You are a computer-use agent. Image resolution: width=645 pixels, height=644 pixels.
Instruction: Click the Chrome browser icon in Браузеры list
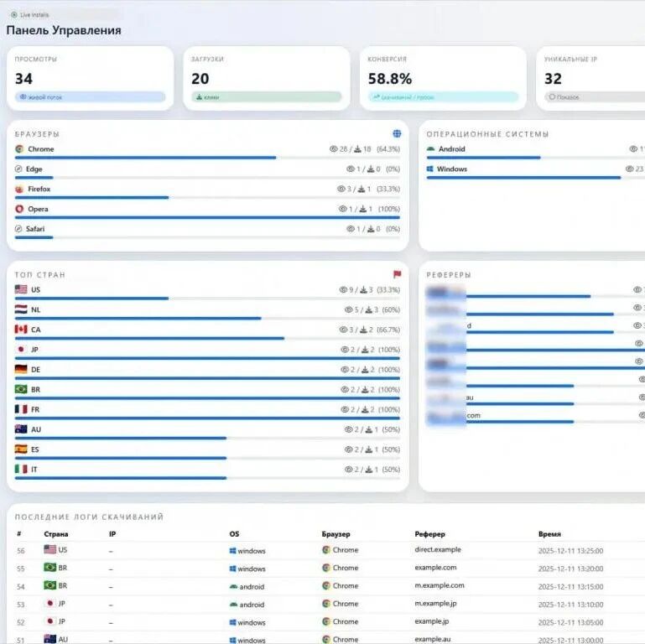[19, 149]
